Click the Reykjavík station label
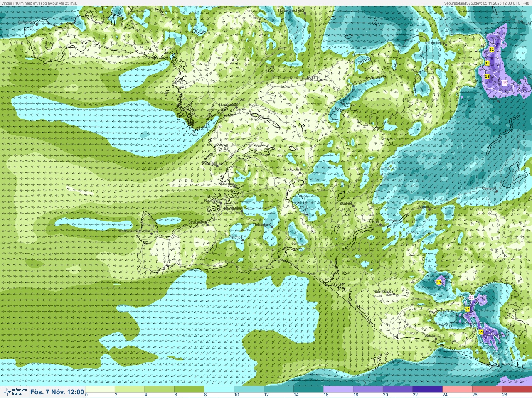 click(x=212, y=200)
